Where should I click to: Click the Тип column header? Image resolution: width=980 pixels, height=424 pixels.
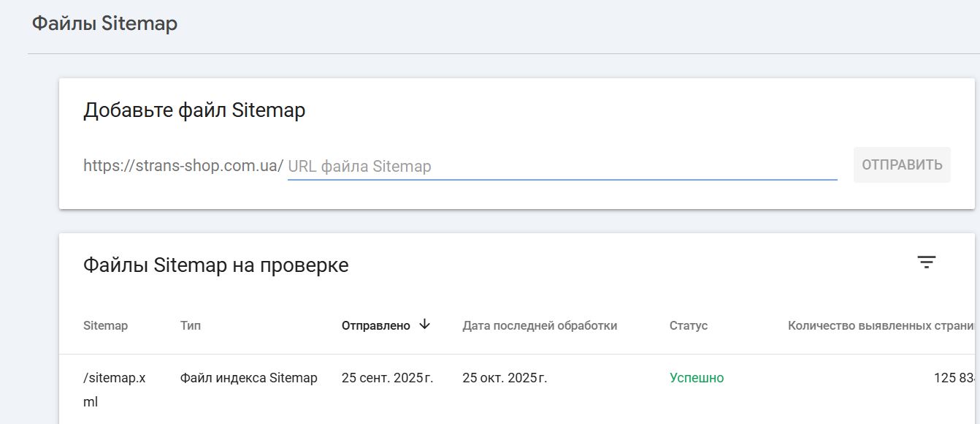191,326
